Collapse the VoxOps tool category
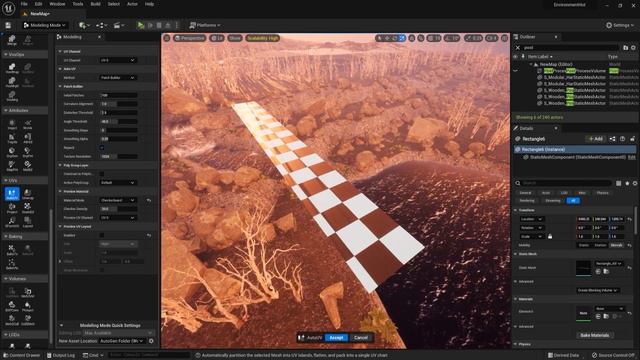 6,54
